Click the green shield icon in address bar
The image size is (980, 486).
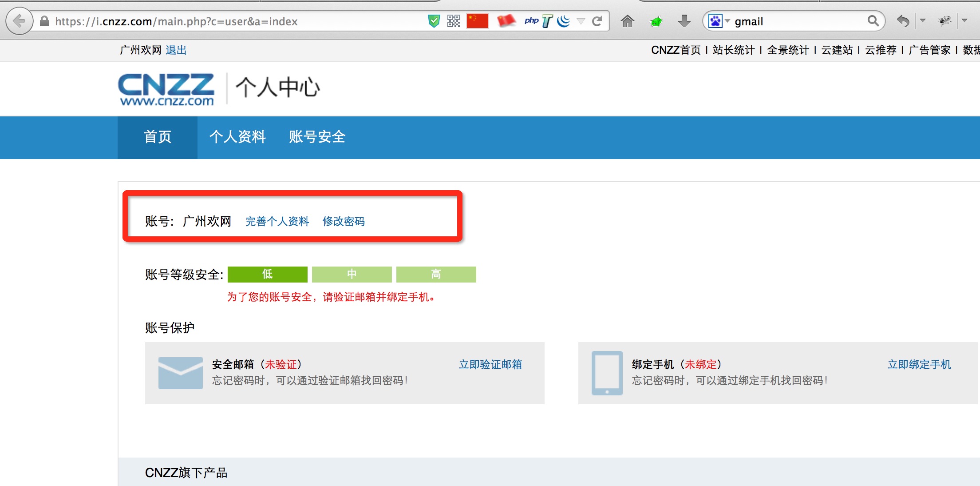(x=434, y=21)
